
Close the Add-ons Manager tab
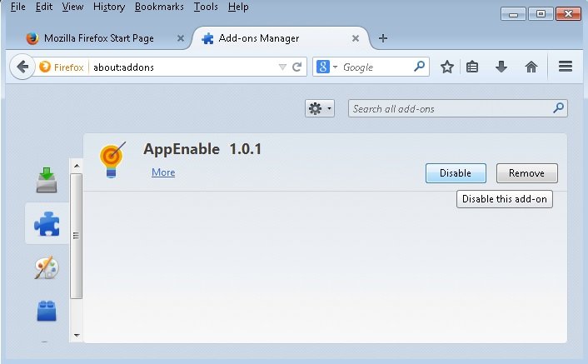(356, 38)
